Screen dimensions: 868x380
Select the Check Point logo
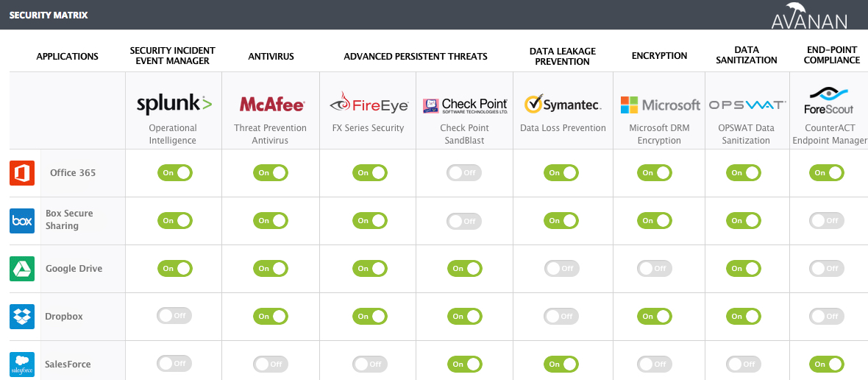pyautogui.click(x=465, y=105)
